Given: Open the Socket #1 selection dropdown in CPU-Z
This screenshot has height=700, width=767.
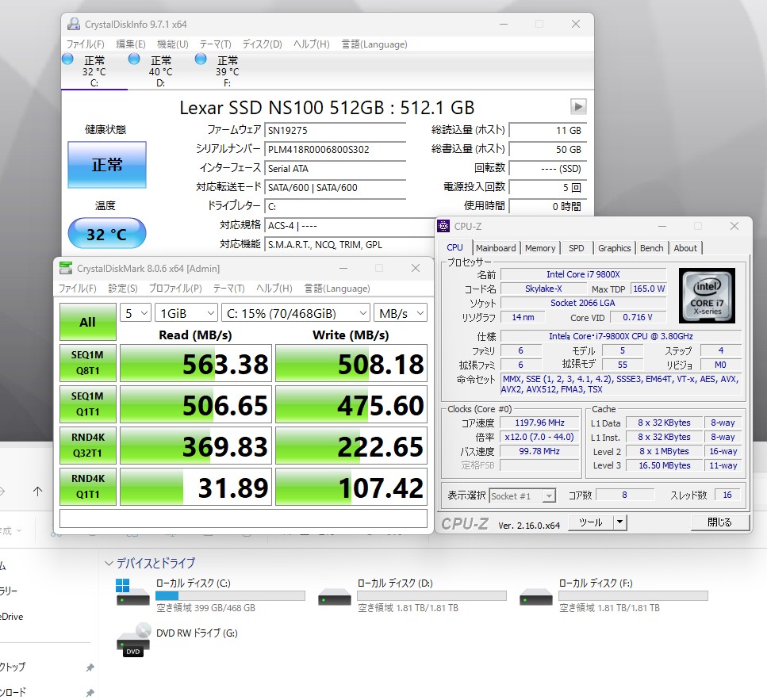Looking at the screenshot, I should tap(523, 495).
